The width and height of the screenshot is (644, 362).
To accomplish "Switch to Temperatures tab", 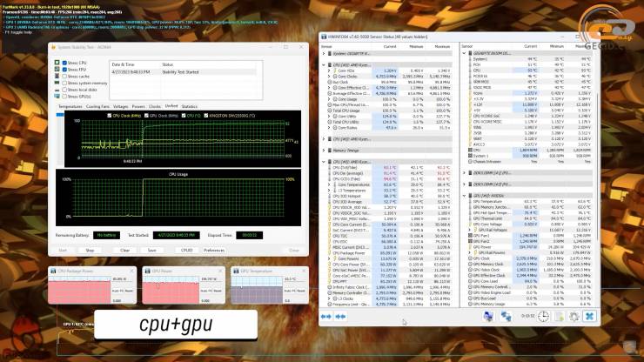I will coord(70,106).
